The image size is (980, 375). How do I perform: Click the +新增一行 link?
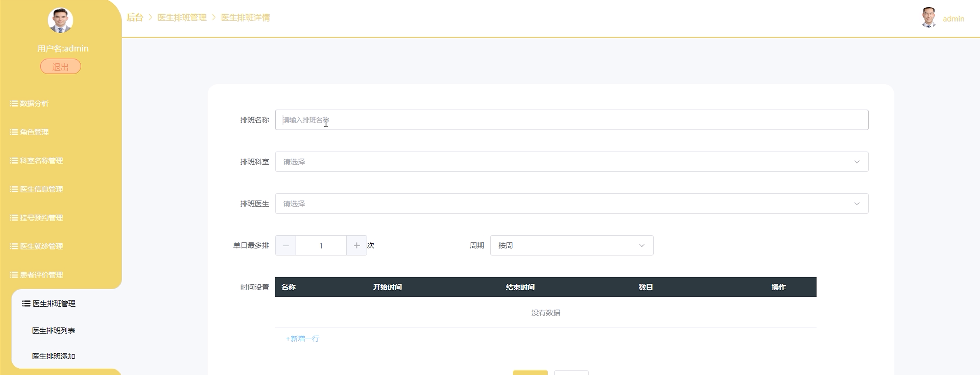point(303,339)
